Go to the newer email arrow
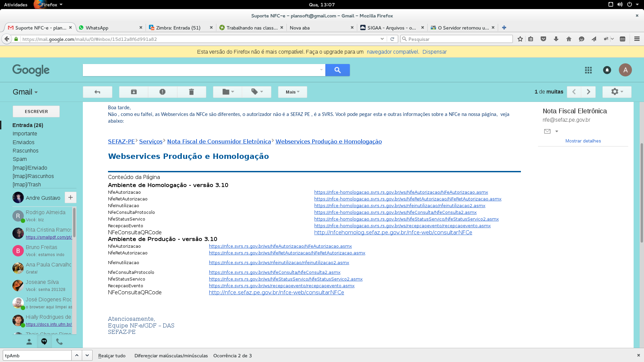This screenshot has height=362, width=644. [574, 92]
